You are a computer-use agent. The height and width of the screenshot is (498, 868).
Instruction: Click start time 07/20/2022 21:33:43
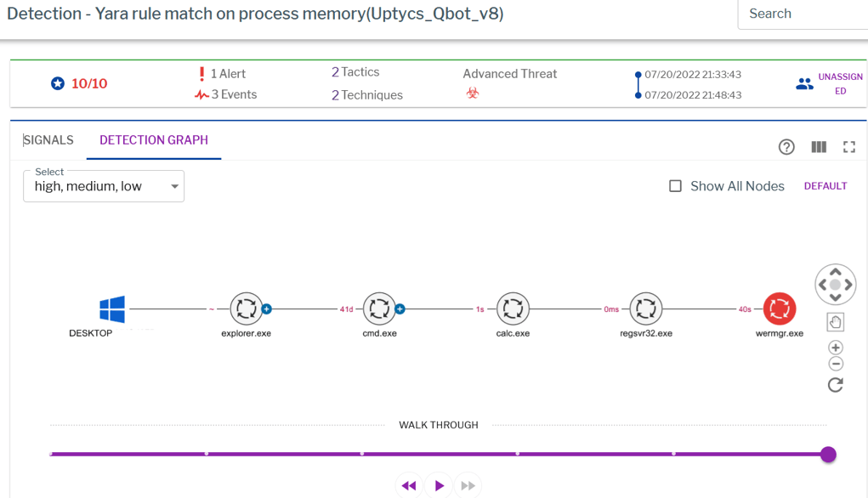click(x=693, y=74)
